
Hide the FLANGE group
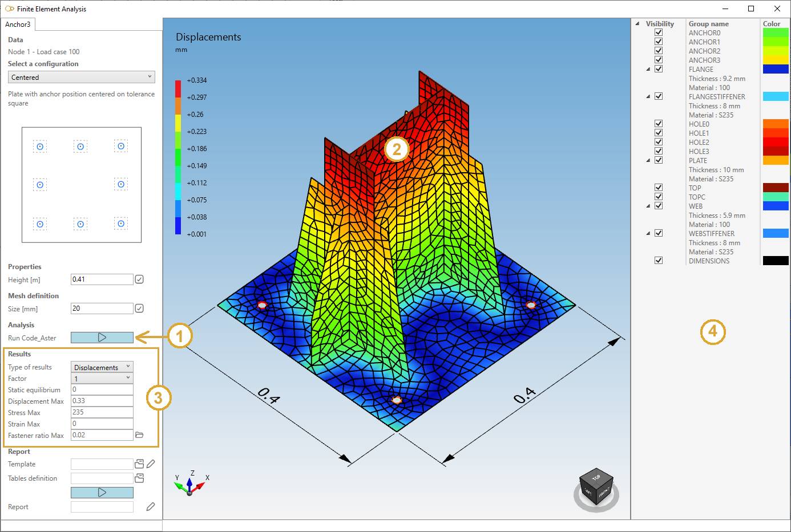[659, 69]
